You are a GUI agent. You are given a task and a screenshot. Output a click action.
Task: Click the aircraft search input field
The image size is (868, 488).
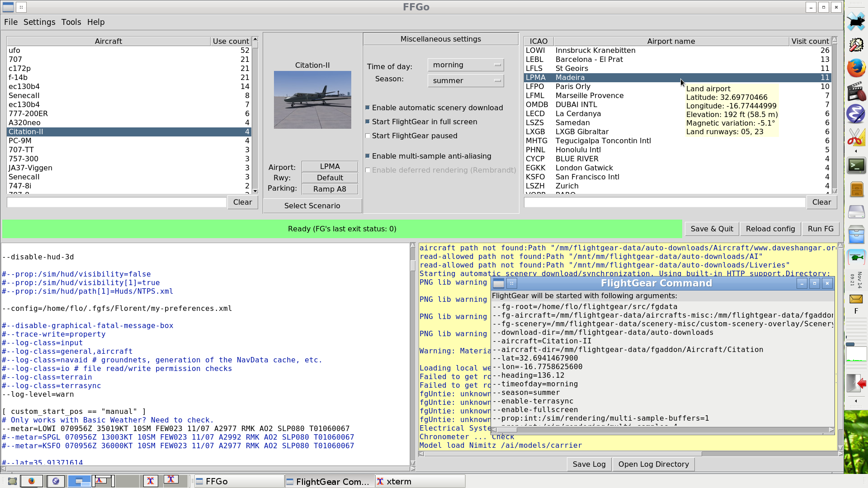pyautogui.click(x=117, y=202)
